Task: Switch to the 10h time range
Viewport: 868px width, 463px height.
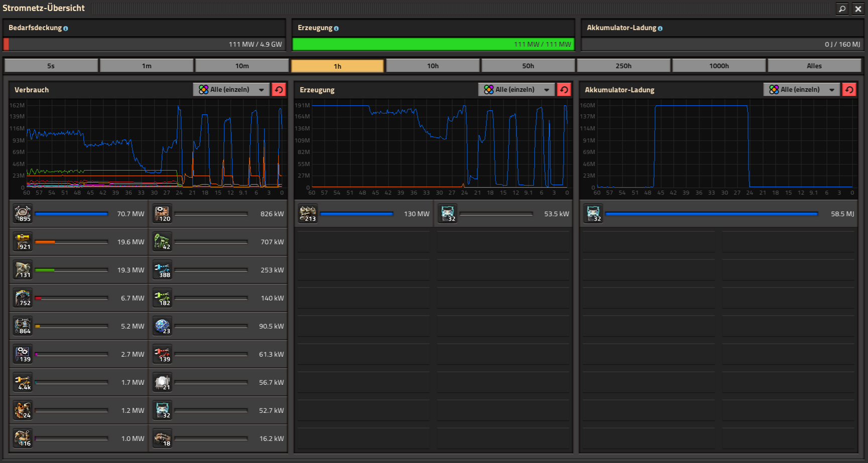Action: point(433,66)
